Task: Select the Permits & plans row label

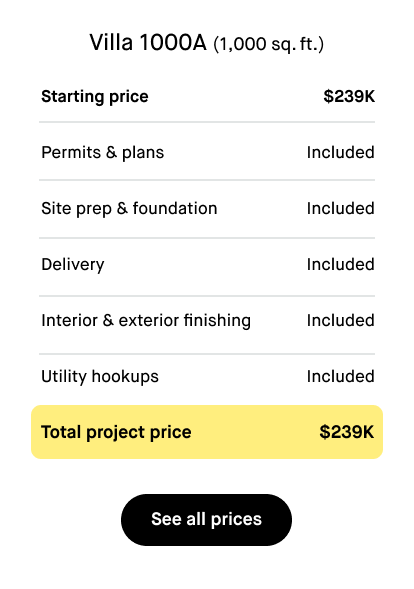Action: 103,153
